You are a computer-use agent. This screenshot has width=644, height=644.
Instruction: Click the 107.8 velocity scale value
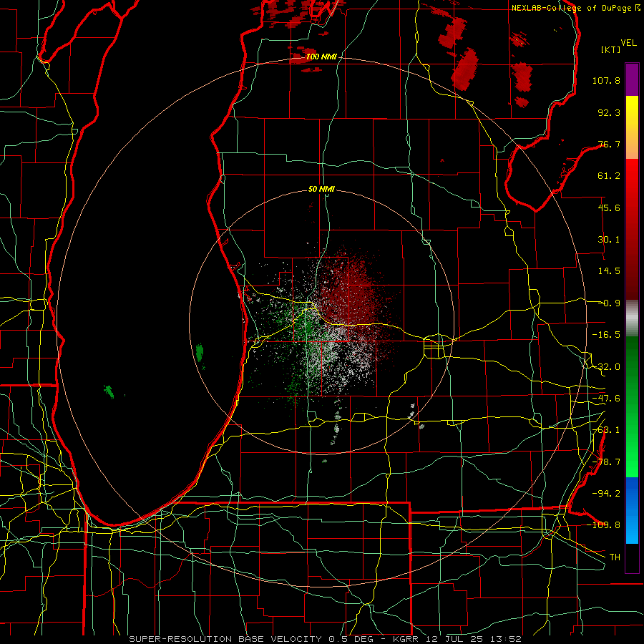pyautogui.click(x=606, y=80)
